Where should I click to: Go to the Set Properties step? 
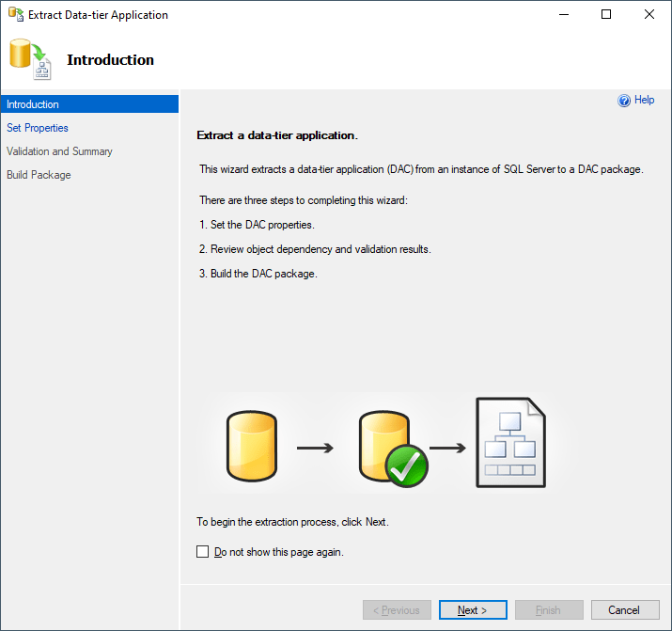(38, 128)
